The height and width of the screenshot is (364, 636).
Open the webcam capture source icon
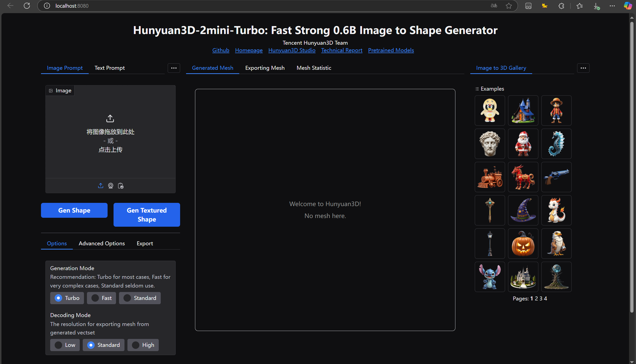[x=111, y=185]
